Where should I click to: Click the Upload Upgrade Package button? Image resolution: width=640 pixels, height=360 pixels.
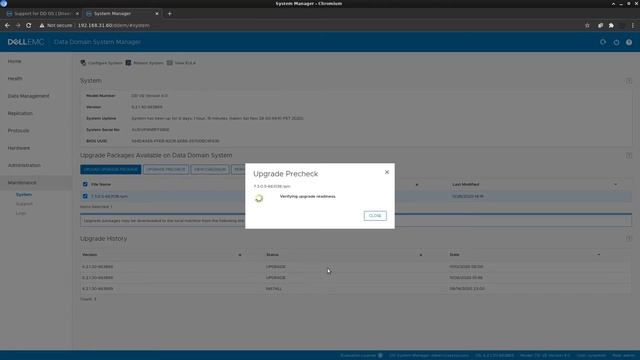tap(111, 169)
